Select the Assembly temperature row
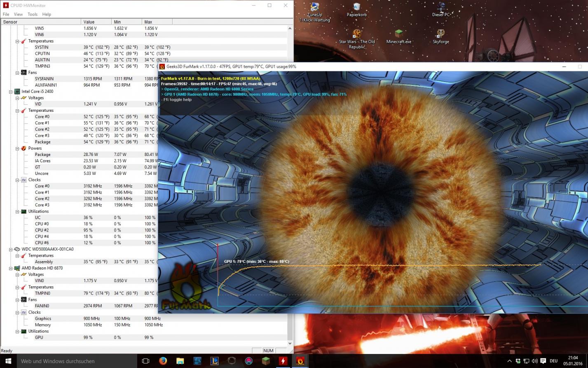This screenshot has height=368, width=588. 96,262
